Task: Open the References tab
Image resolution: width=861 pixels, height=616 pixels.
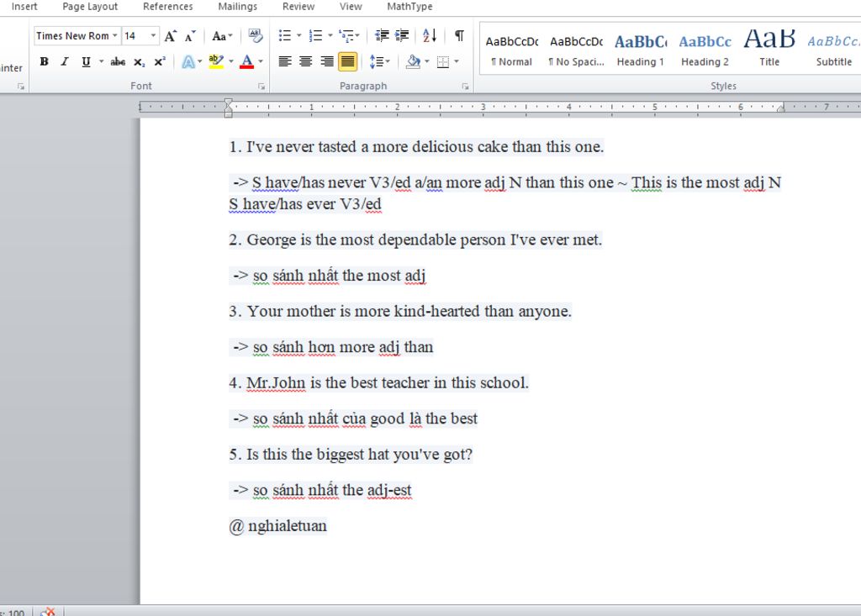Action: pyautogui.click(x=168, y=7)
